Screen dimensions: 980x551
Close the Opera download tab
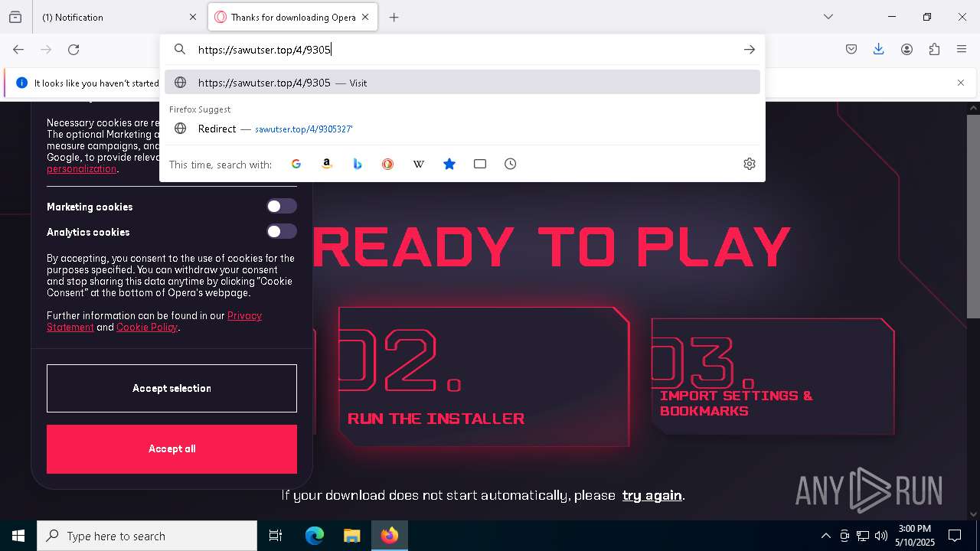click(365, 17)
